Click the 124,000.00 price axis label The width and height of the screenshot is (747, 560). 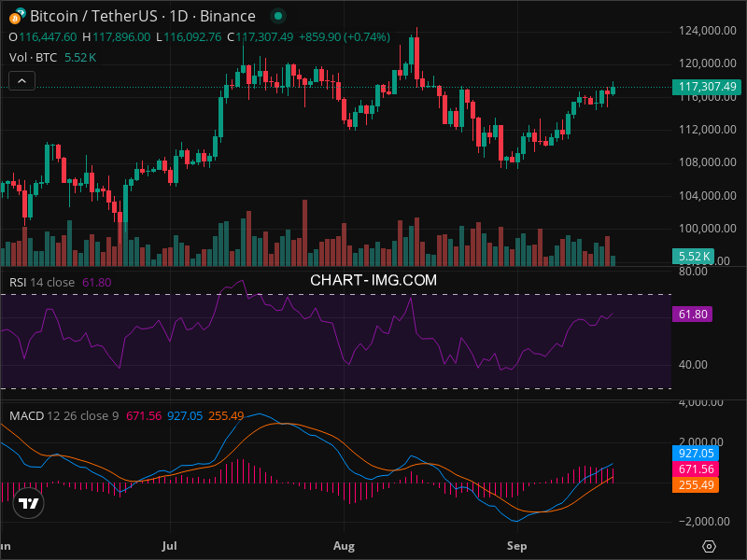click(x=706, y=31)
